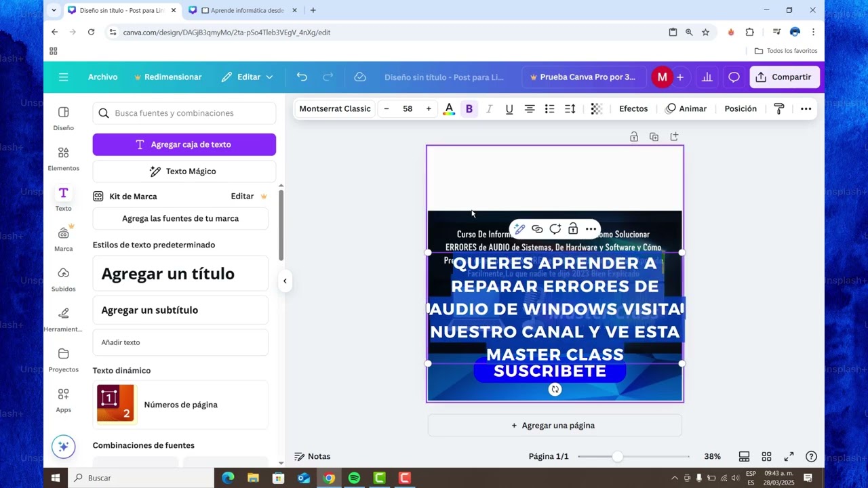Viewport: 868px width, 488px height.
Task: Open transparency control
Action: [x=596, y=109]
